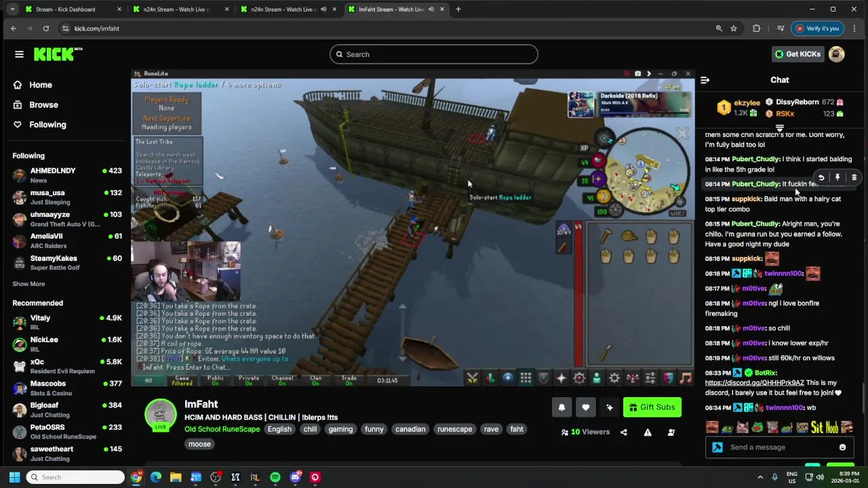The image size is (868, 488).
Task: Open AHMEDLNDY channel in Following list
Action: [x=66, y=176]
